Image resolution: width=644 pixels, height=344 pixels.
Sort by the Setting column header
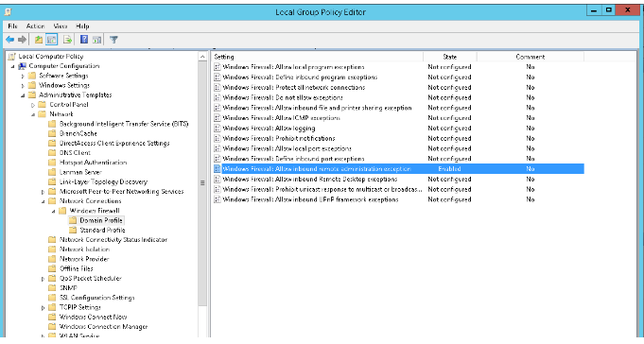point(318,57)
